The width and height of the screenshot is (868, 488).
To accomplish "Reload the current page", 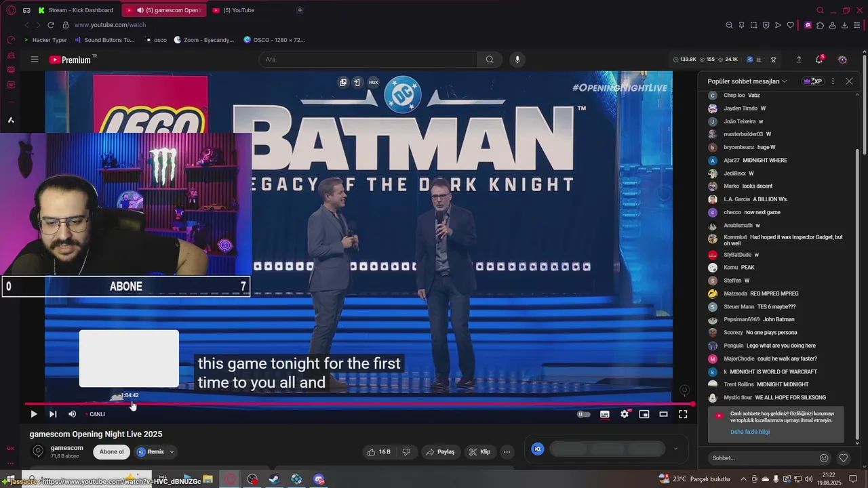I will coord(50,25).
